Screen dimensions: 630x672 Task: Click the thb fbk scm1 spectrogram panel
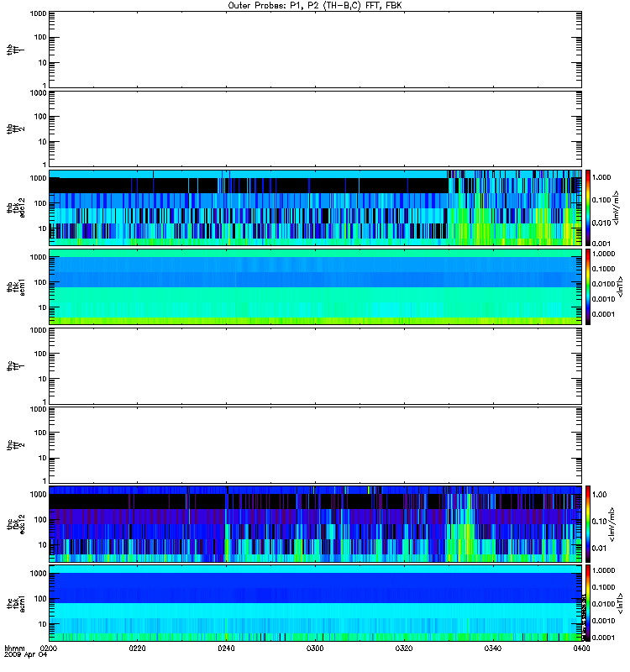tap(315, 286)
